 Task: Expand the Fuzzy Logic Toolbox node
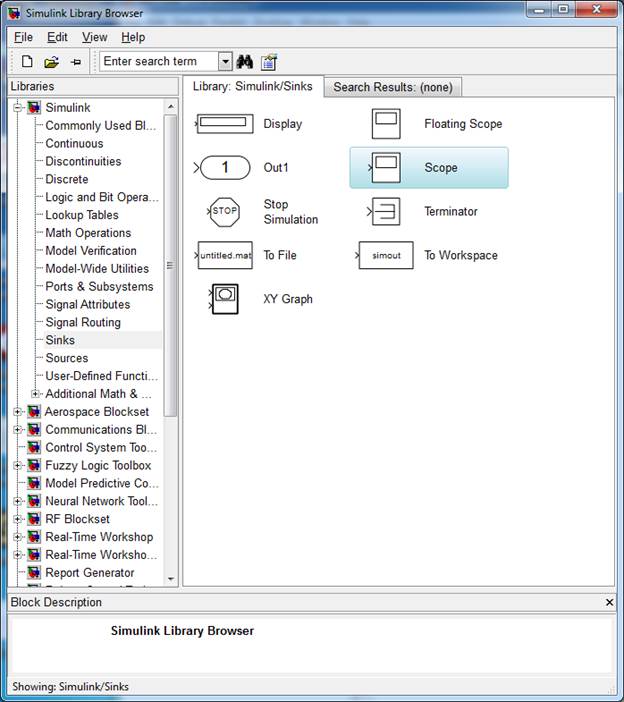coord(17,465)
